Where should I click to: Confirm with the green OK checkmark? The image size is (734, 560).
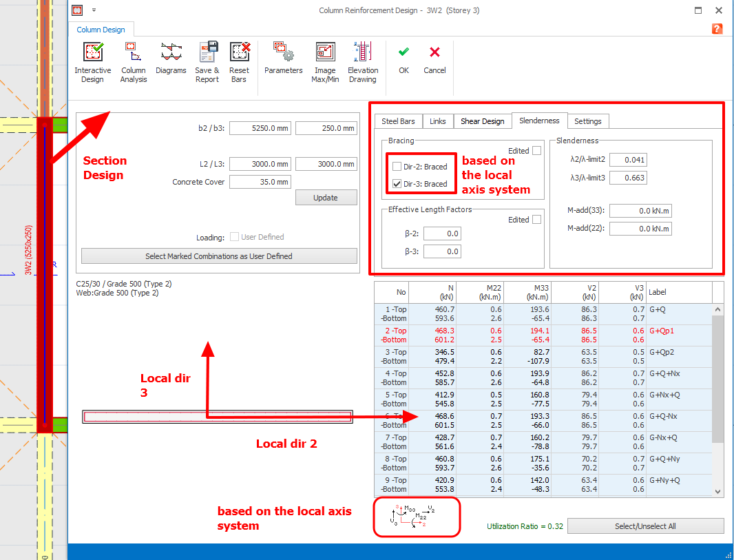click(x=403, y=52)
